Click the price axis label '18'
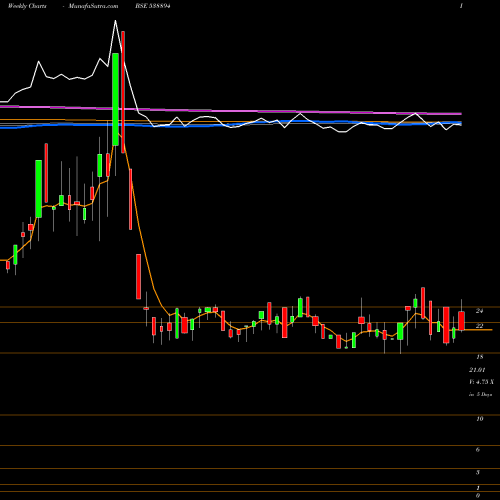The width and height of the screenshot is (500, 500). pos(480,357)
